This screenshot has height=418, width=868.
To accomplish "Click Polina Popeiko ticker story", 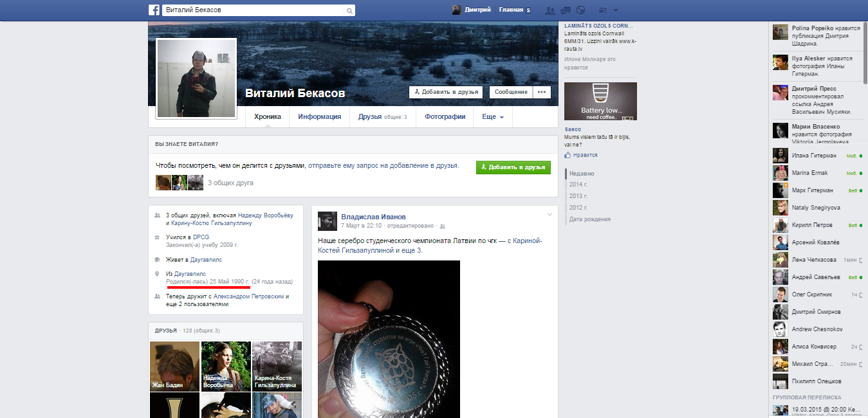I will point(817,37).
